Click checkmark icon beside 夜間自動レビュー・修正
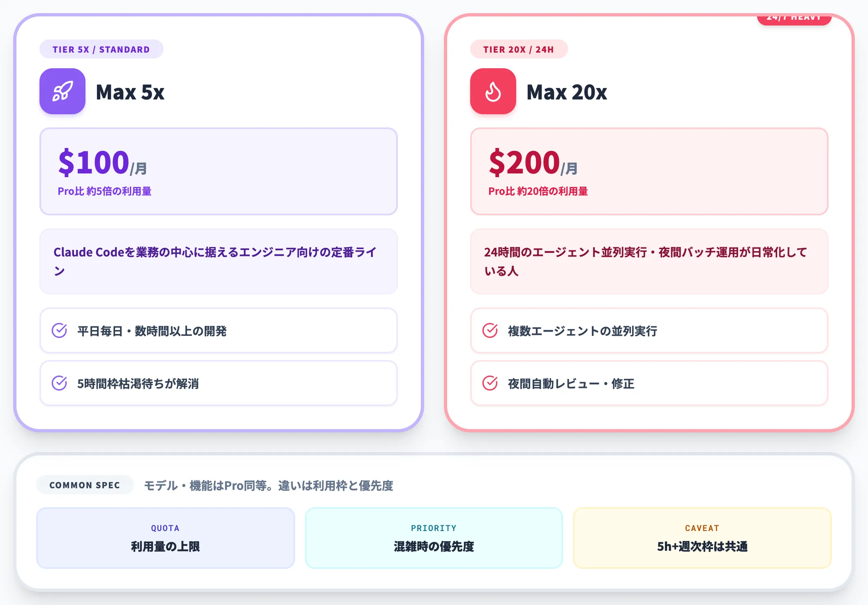The height and width of the screenshot is (605, 868). [x=490, y=383]
